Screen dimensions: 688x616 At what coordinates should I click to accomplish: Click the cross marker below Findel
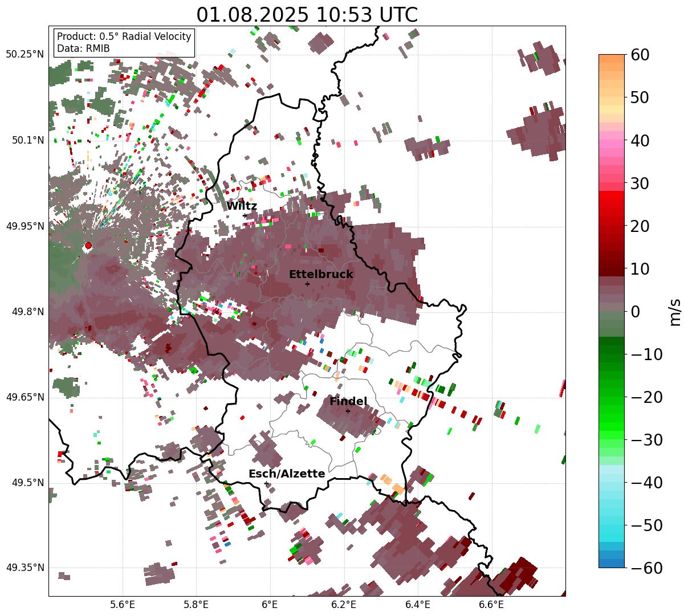coord(348,411)
